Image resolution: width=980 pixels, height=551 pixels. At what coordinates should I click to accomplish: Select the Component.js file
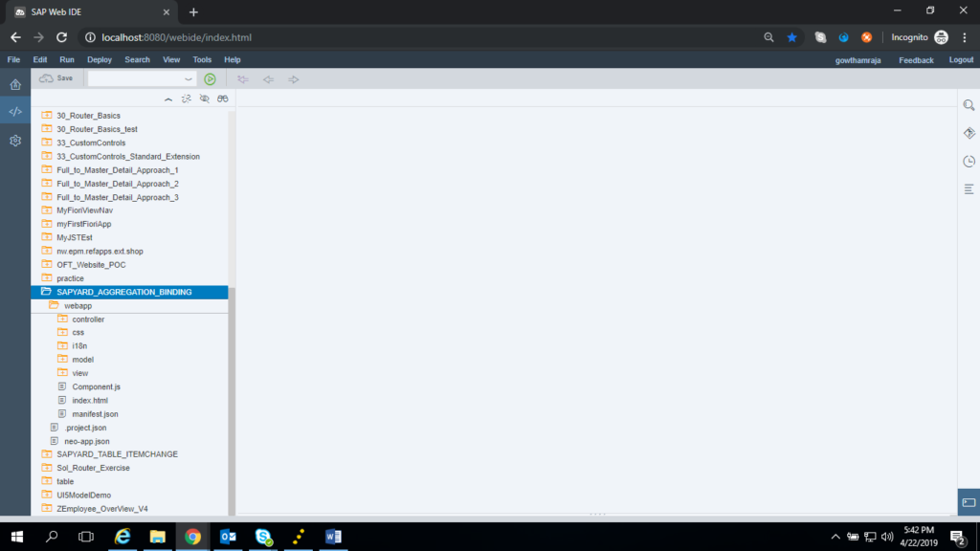[96, 386]
